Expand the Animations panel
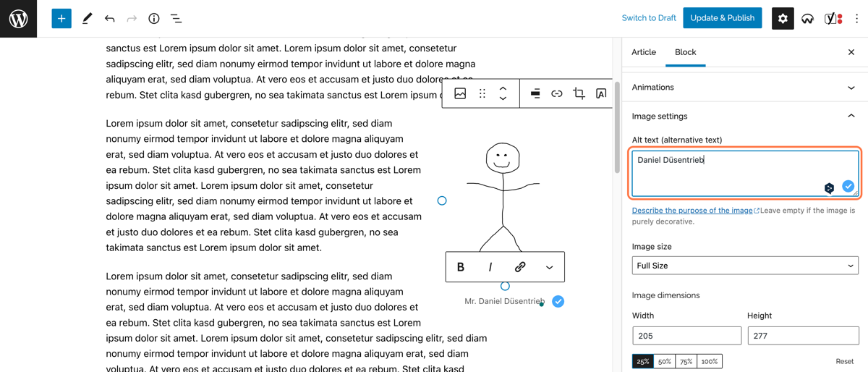Screen dimensions: 868x372 (x=744, y=87)
